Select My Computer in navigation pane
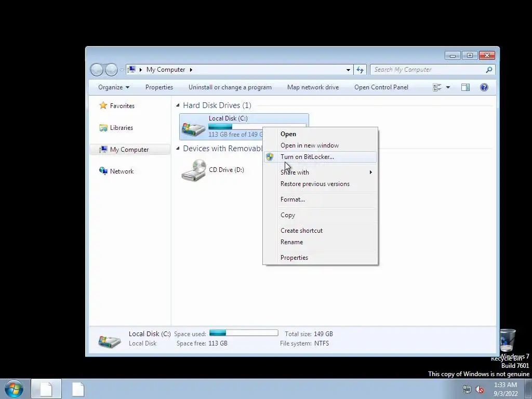Viewport: 532px width, 399px height. coord(129,150)
